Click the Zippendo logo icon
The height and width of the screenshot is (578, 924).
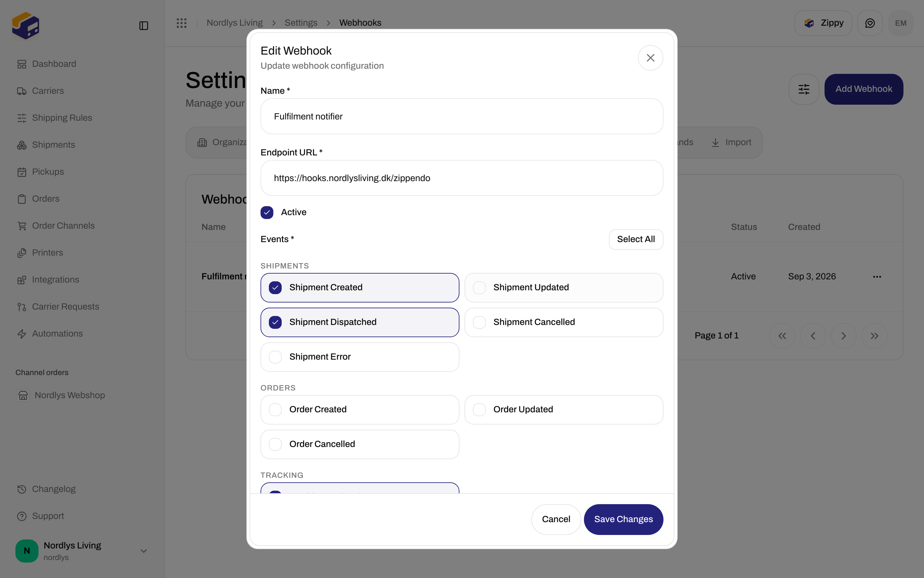pos(26,25)
